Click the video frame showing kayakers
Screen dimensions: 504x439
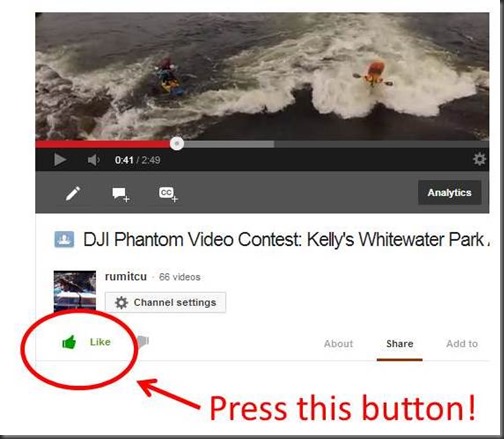tap(262, 76)
